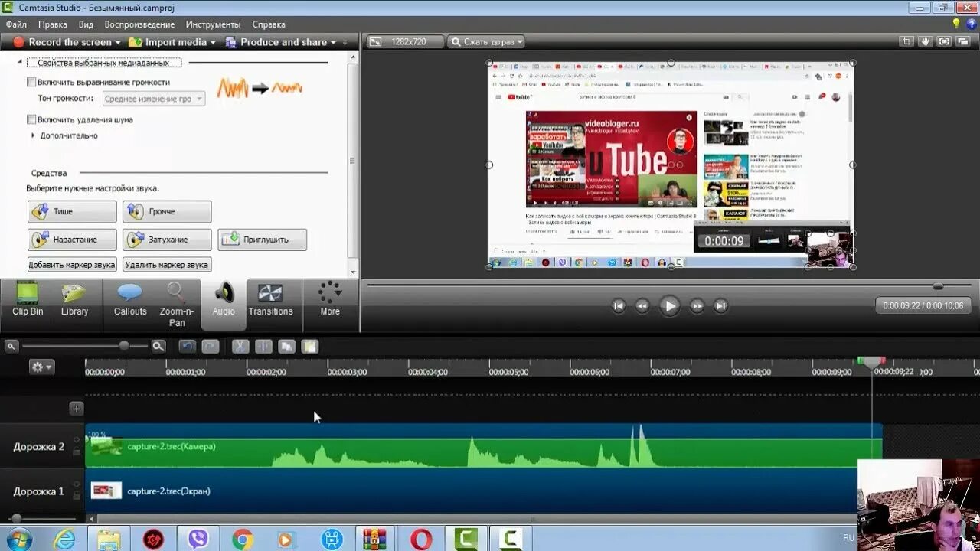Click the editing dimensions icon beside 1282x720
This screenshot has width=980, height=551.
point(375,42)
